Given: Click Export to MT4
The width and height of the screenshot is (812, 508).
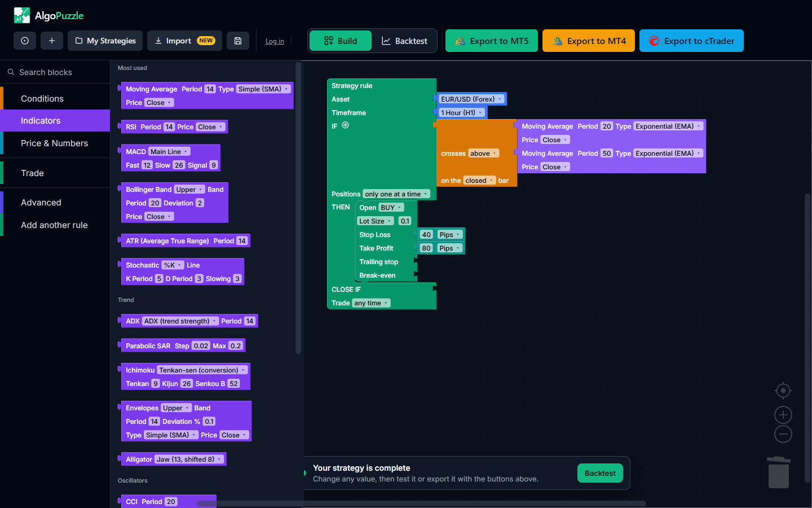Looking at the screenshot, I should (589, 41).
